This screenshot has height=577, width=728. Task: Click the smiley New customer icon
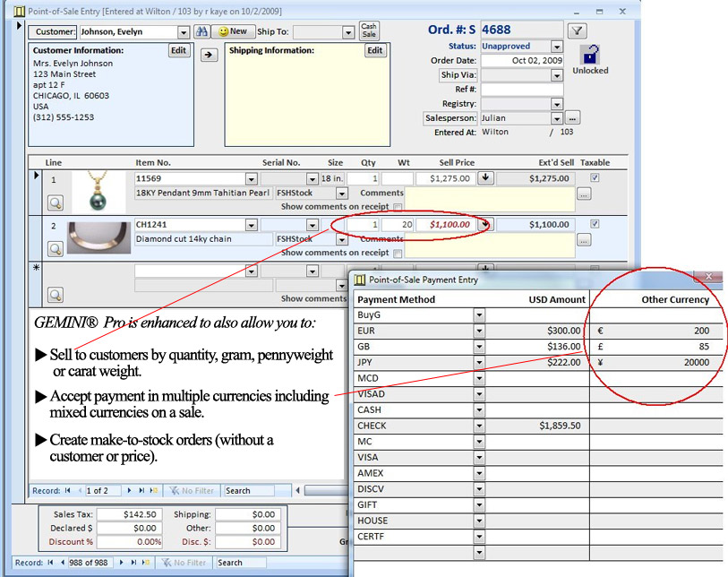click(x=224, y=30)
